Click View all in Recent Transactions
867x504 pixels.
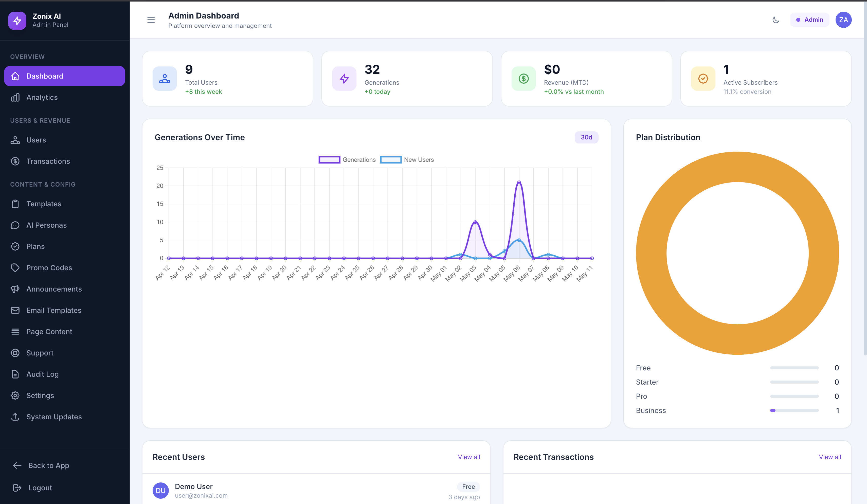[829, 457]
